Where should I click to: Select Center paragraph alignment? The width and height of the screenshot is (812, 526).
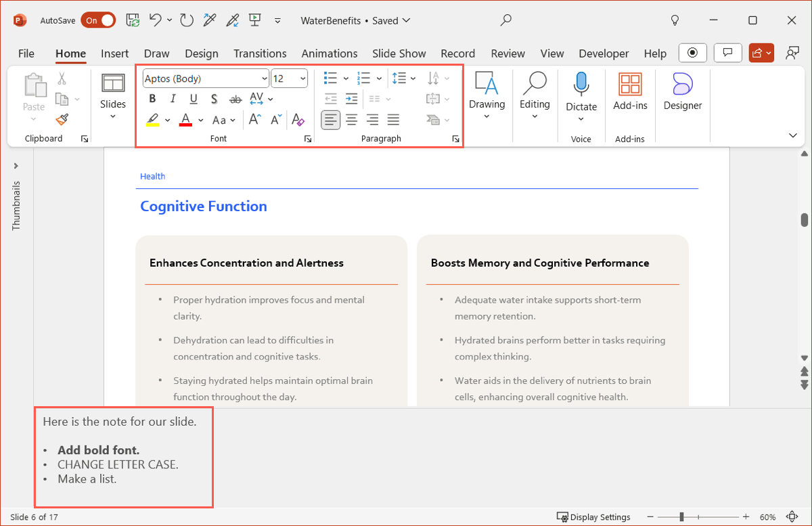tap(352, 120)
